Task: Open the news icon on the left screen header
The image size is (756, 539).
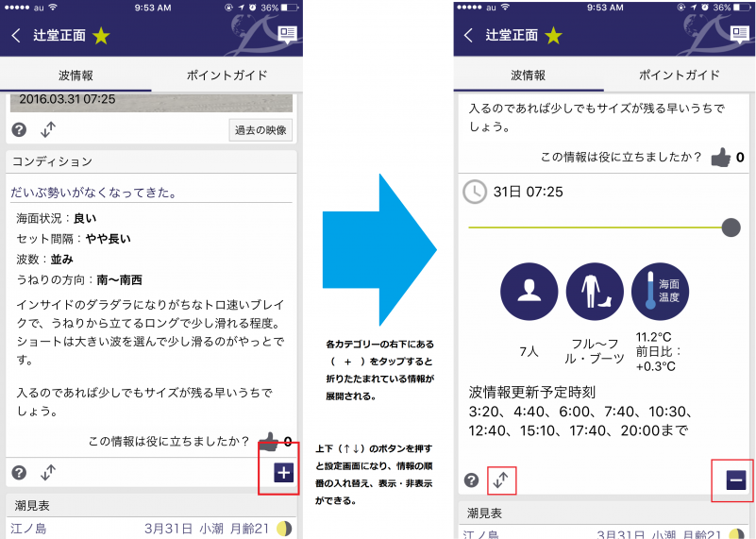Action: [289, 36]
